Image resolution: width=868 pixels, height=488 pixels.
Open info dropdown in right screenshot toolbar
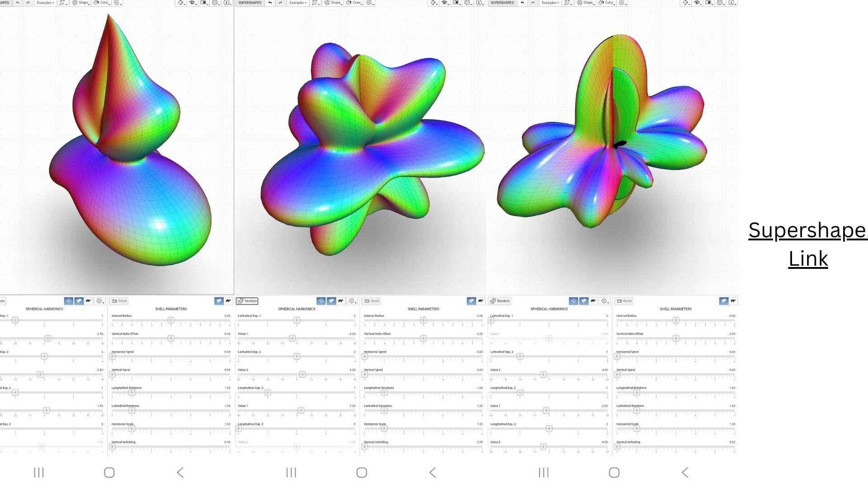coord(731,3)
